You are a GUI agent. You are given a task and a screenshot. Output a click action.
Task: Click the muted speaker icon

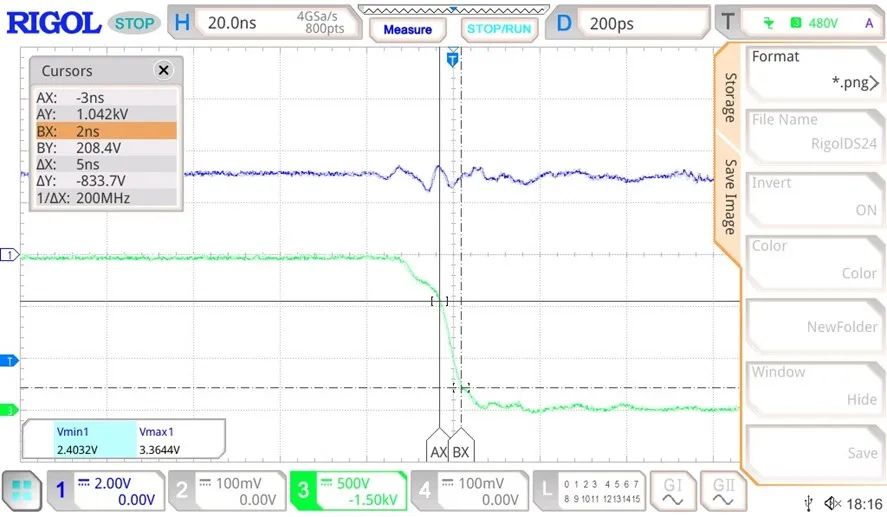[x=833, y=503]
